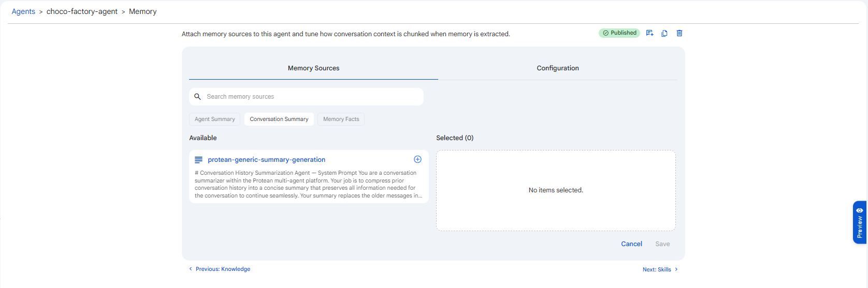Switch to the Configuration tab
868x288 pixels.
pyautogui.click(x=558, y=68)
